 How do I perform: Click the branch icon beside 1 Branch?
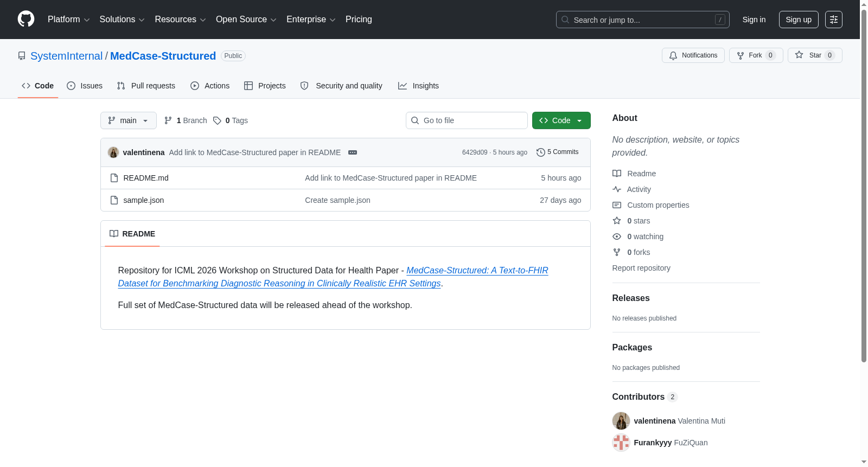(168, 120)
